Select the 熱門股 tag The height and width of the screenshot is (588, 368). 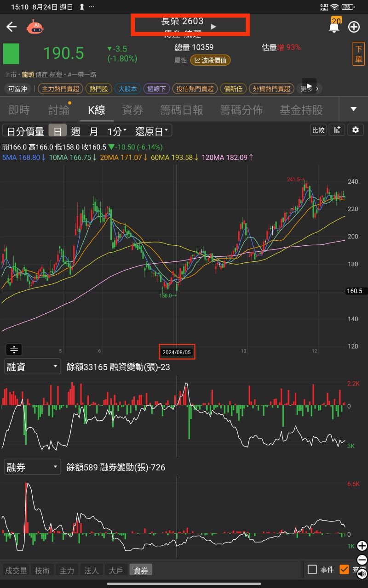[99, 89]
